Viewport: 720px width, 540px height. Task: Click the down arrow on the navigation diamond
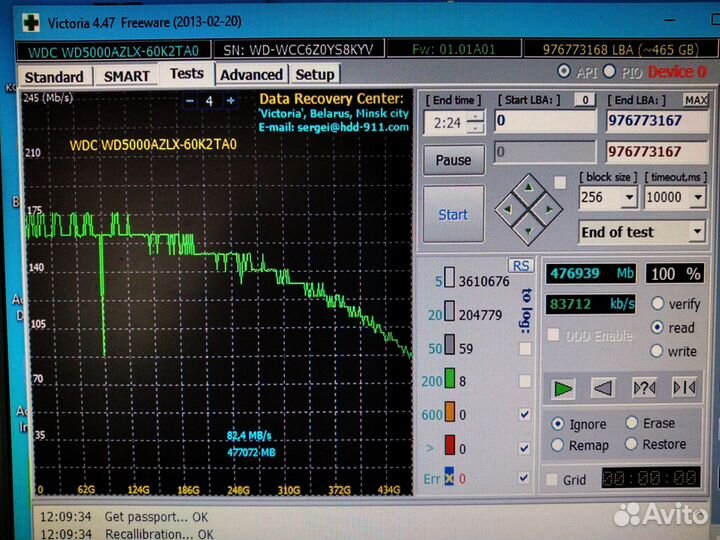[x=529, y=231]
